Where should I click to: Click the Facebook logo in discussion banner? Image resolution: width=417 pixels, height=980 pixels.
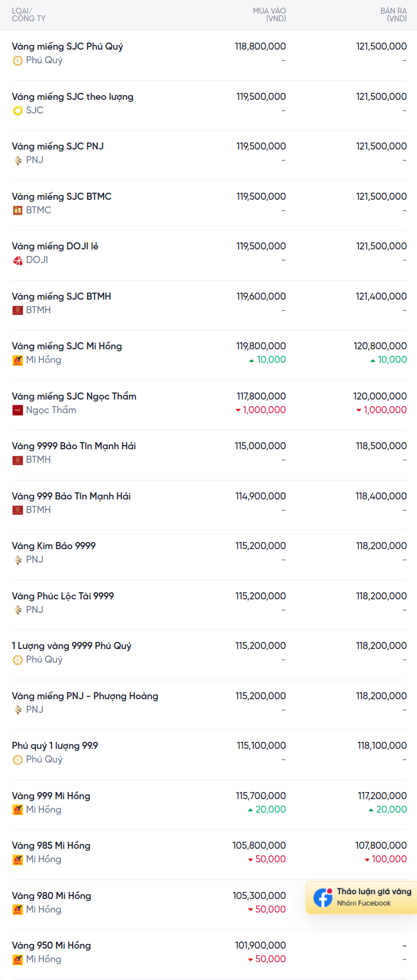pyautogui.click(x=323, y=897)
